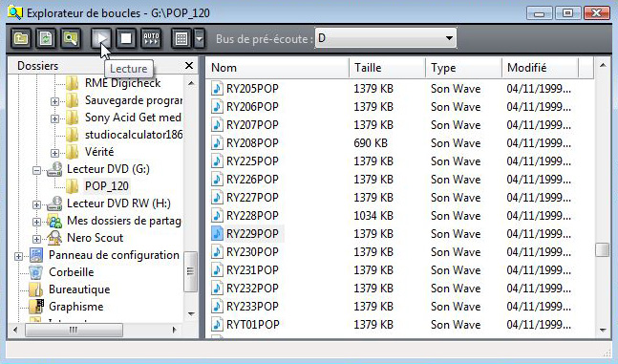
Task: Click the Lecteur DVD (G:) drive icon
Action: (54, 169)
